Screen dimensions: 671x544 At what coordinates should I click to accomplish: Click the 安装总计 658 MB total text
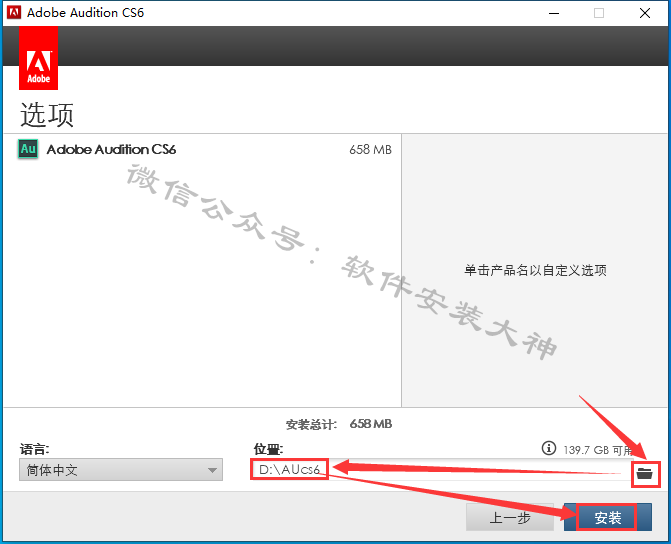pos(339,424)
